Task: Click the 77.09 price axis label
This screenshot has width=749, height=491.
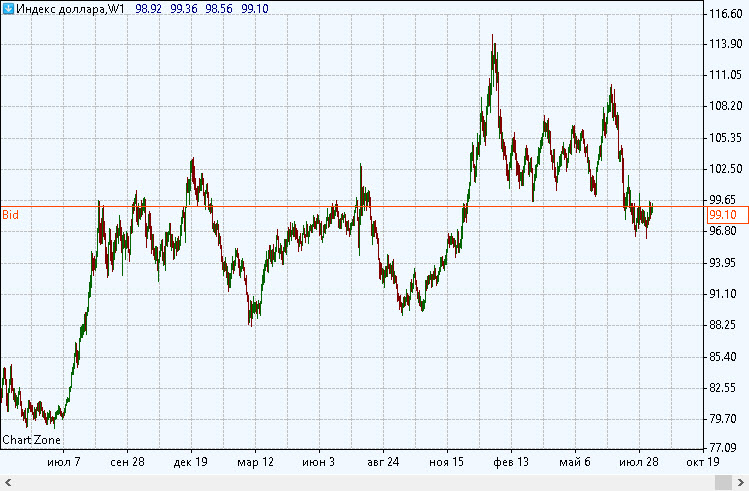Action: pyautogui.click(x=724, y=449)
